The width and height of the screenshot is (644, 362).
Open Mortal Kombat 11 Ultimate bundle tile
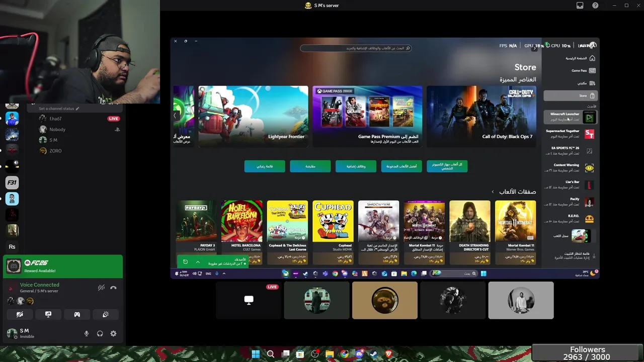click(x=424, y=232)
